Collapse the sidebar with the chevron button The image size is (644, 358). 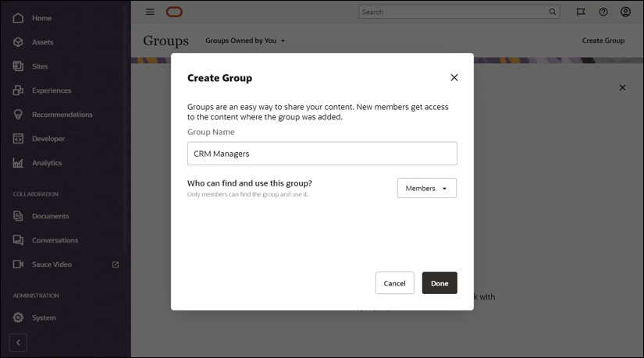18,342
